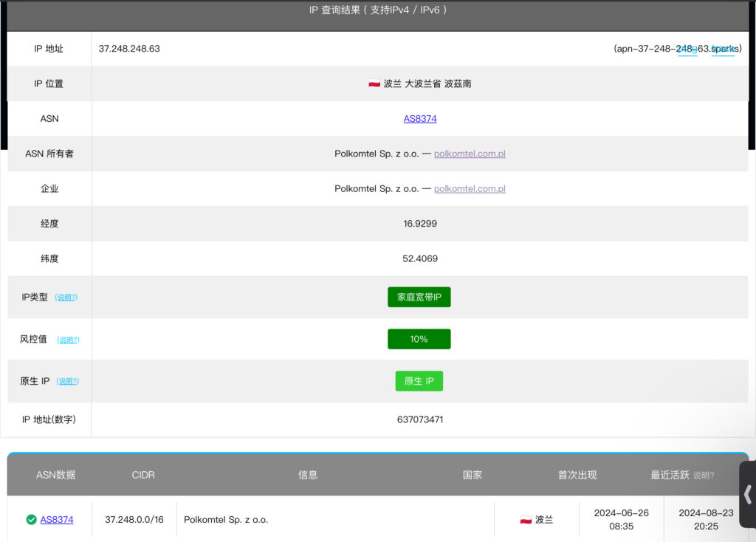Click the Poland flag in the IP 位置 row
The image size is (756, 542).
[374, 84]
